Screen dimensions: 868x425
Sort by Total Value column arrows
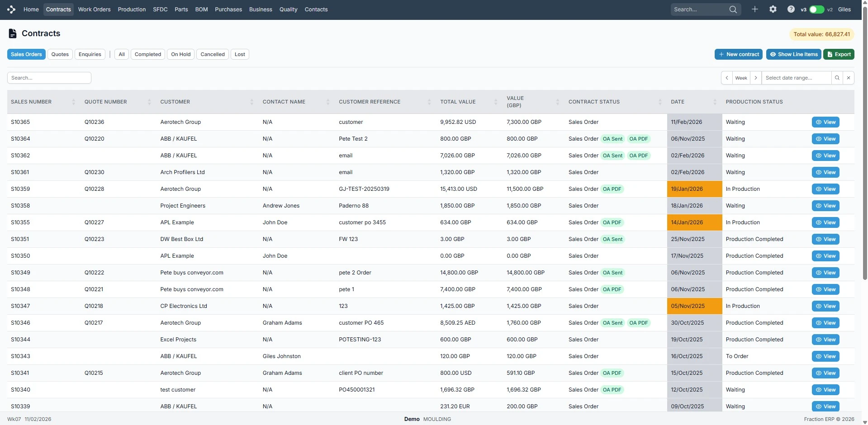coord(496,102)
